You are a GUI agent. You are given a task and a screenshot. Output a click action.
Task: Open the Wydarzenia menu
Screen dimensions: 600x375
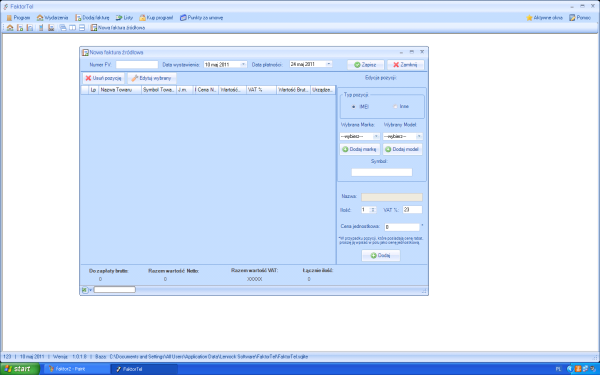pyautogui.click(x=52, y=18)
